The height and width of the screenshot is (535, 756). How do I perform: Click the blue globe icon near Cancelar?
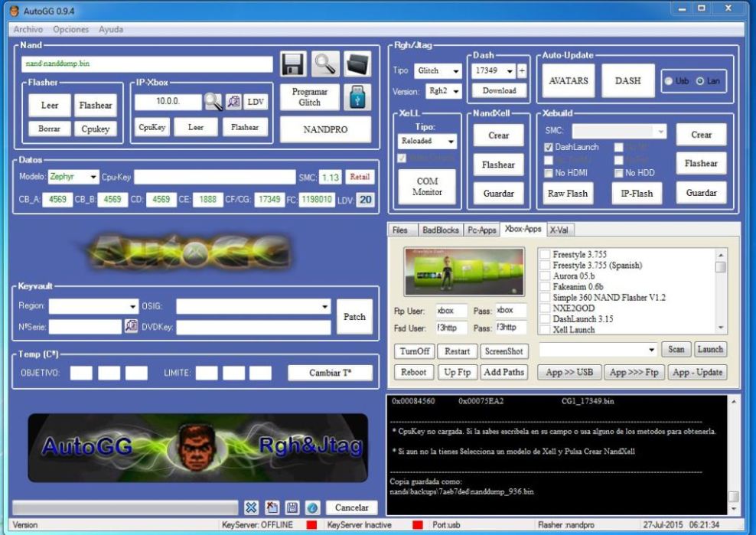click(x=312, y=507)
